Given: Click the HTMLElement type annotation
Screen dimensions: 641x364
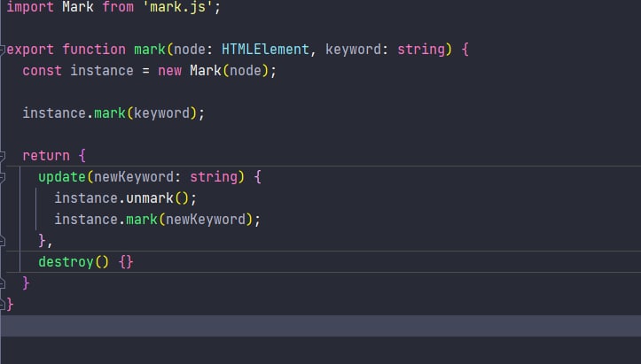Looking at the screenshot, I should click(265, 50).
